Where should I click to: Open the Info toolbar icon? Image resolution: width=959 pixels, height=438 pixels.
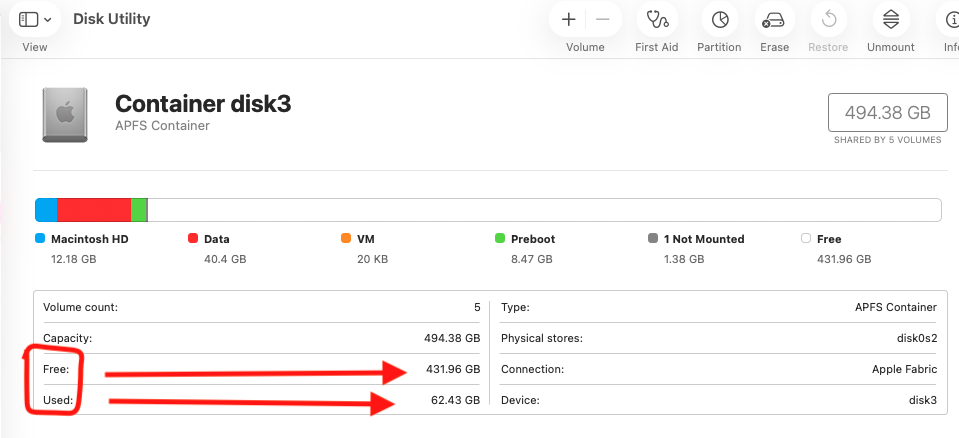[950, 20]
